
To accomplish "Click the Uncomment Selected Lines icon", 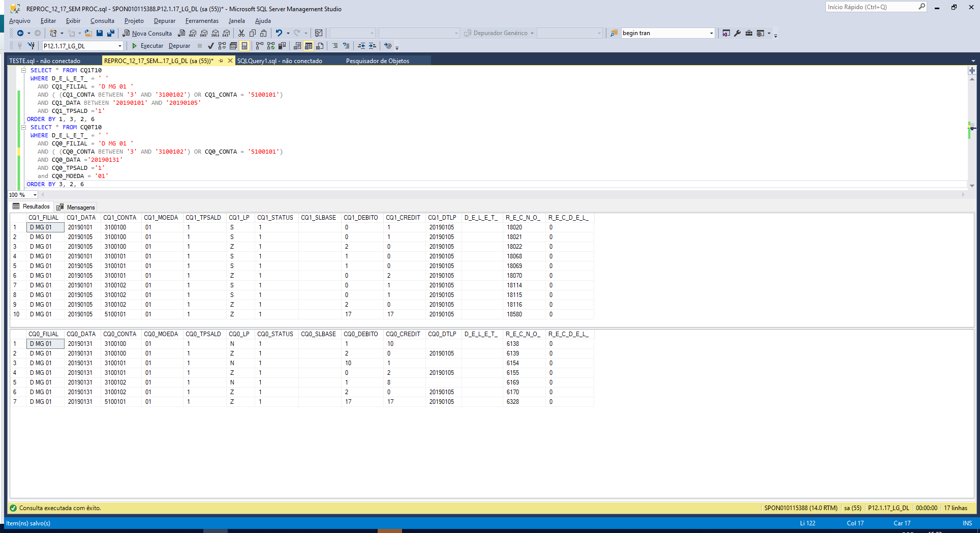I will pyautogui.click(x=346, y=46).
